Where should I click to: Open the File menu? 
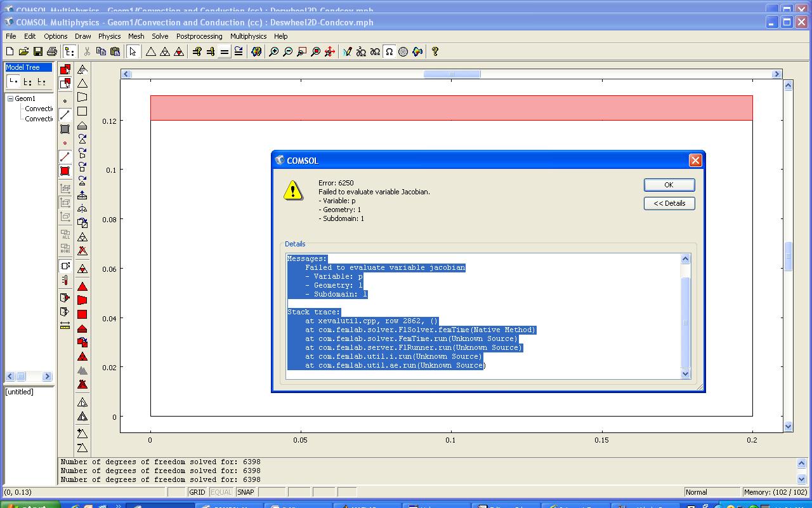[x=11, y=36]
